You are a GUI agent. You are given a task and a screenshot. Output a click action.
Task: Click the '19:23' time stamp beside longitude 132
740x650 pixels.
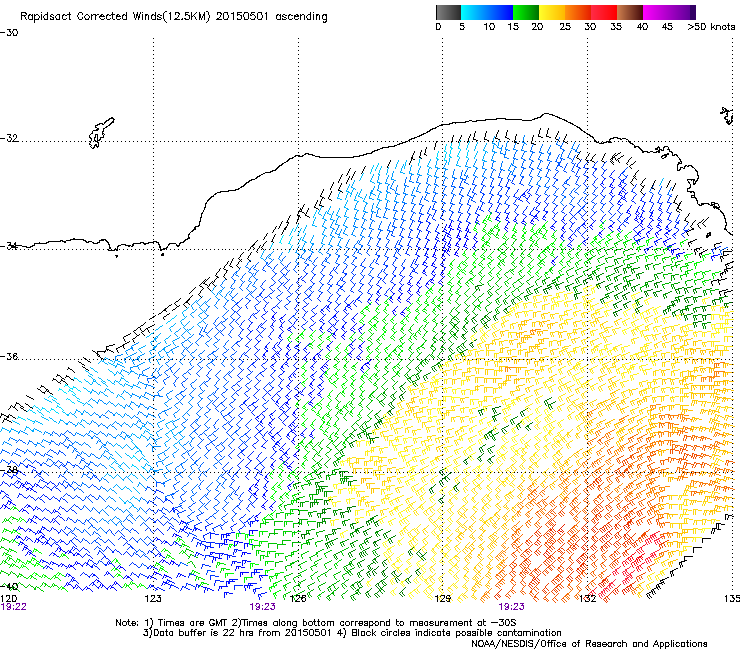point(512,607)
